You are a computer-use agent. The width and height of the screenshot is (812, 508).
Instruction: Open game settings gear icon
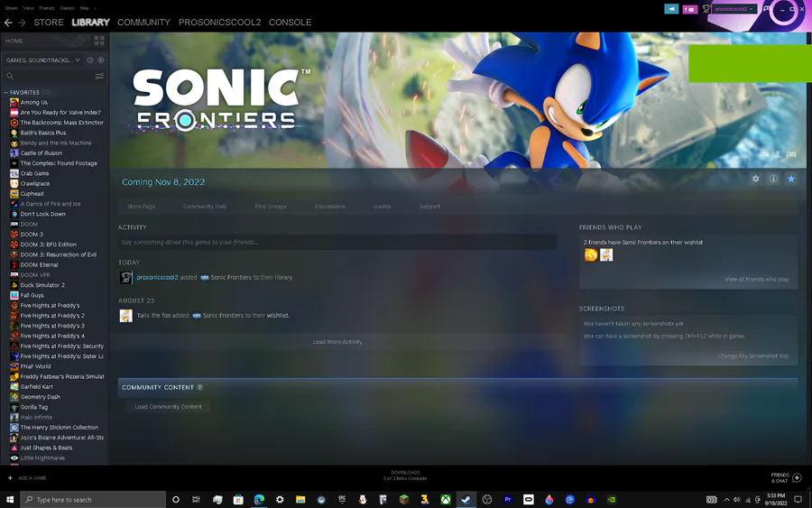pyautogui.click(x=755, y=179)
